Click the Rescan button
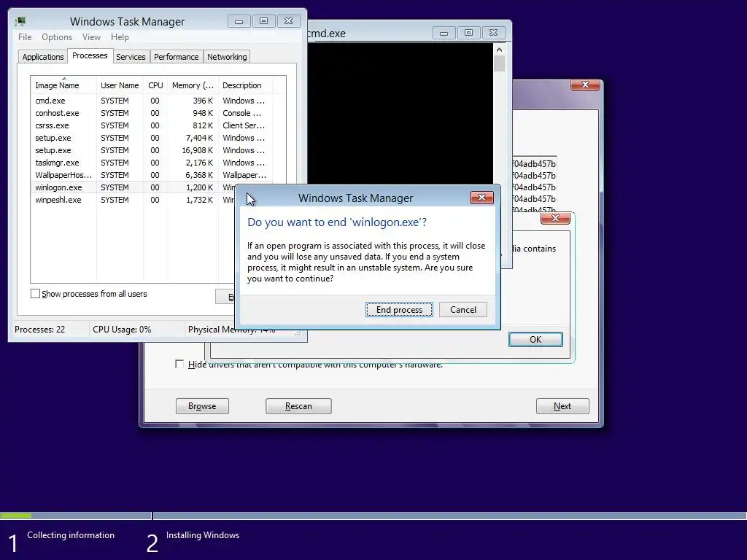Screen dimensions: 747x560 coord(298,406)
